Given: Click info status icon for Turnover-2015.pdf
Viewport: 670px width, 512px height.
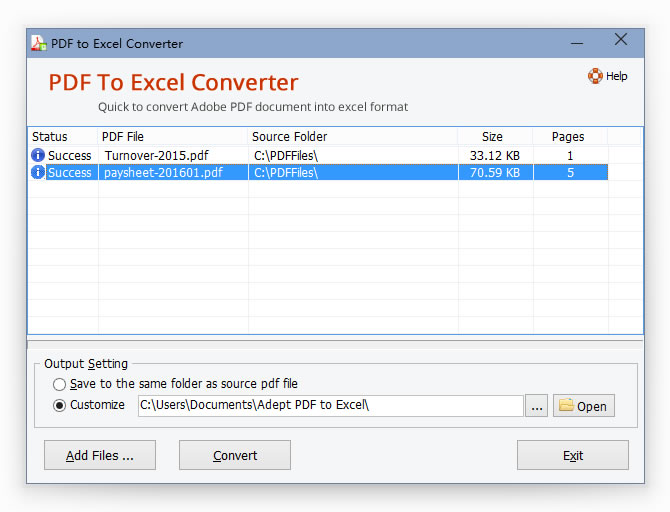Looking at the screenshot, I should point(38,155).
